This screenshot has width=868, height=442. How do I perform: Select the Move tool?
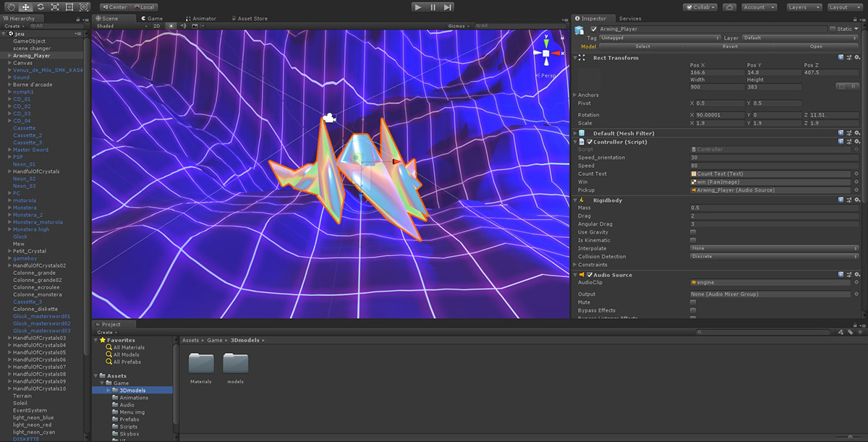(25, 7)
